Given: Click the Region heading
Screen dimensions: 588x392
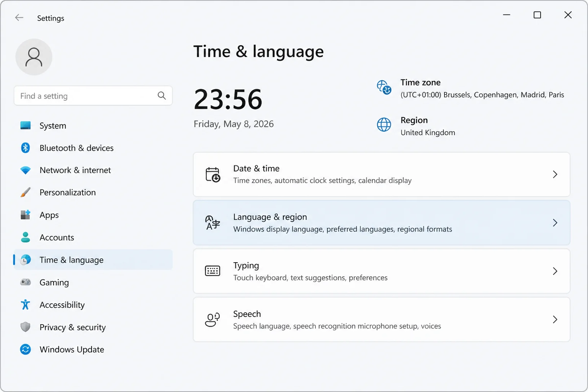Looking at the screenshot, I should 414,120.
